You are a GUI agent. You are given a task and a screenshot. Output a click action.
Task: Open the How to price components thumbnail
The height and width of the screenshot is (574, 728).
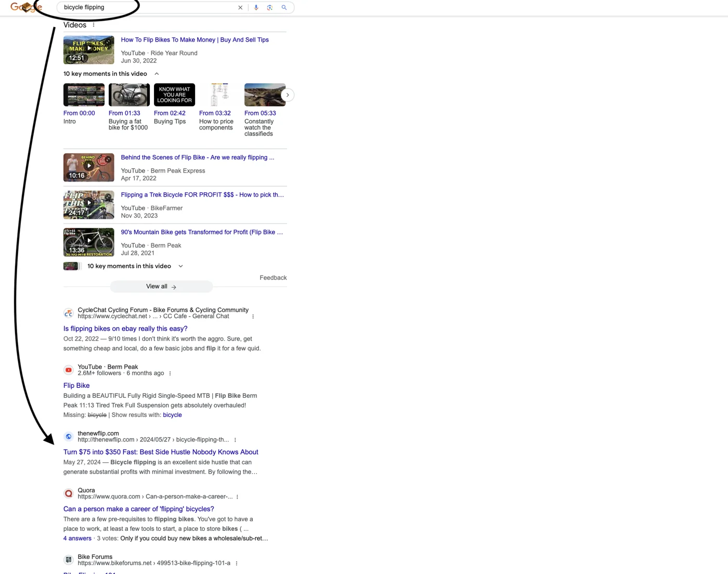219,95
